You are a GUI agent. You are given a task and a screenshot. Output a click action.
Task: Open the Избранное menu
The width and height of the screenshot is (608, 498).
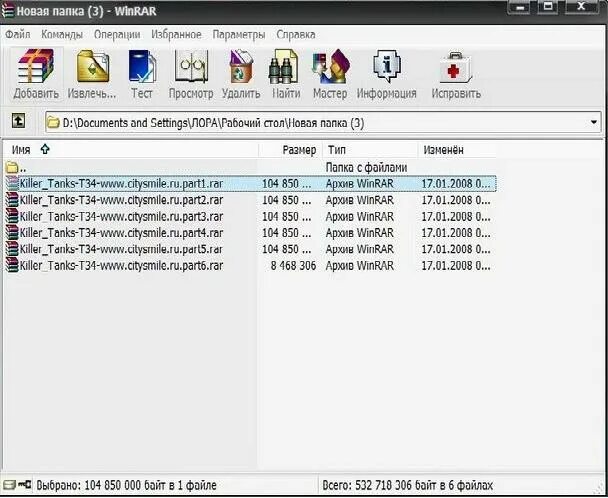pyautogui.click(x=176, y=35)
